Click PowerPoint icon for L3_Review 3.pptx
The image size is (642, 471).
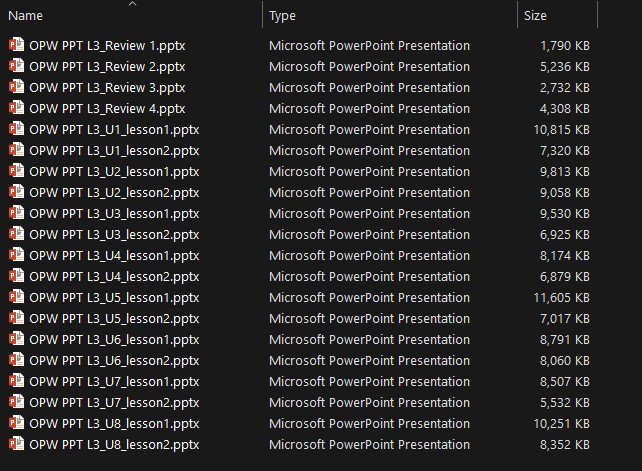(x=16, y=86)
